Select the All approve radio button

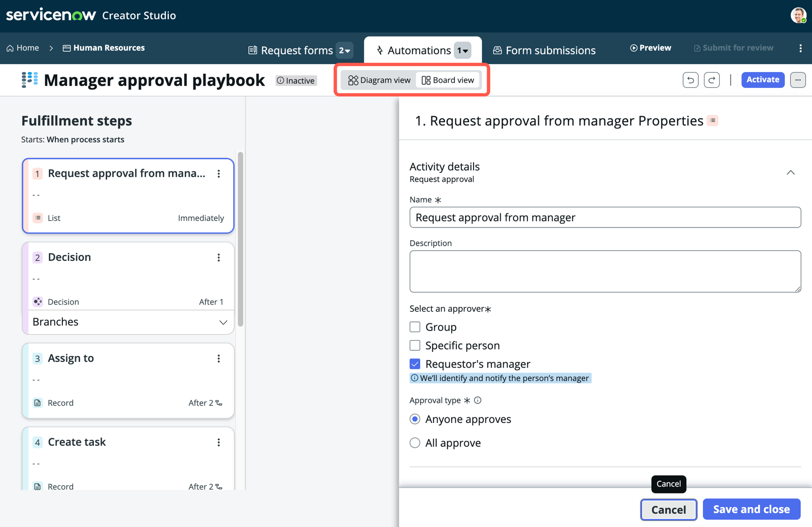pos(415,443)
